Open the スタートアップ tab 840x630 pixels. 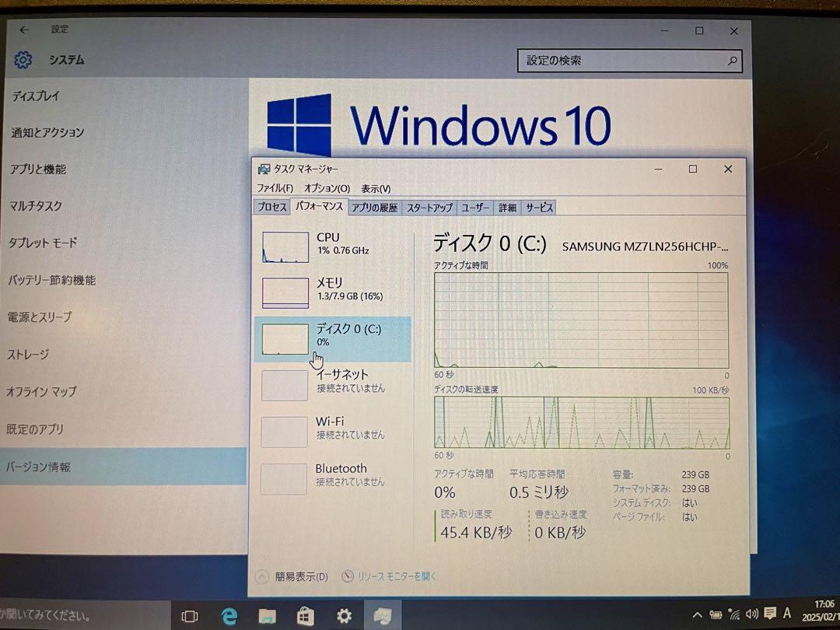(x=429, y=208)
